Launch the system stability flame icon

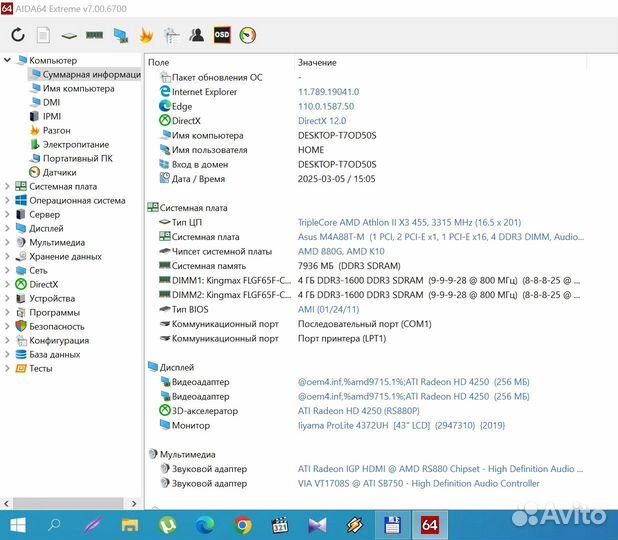click(146, 35)
